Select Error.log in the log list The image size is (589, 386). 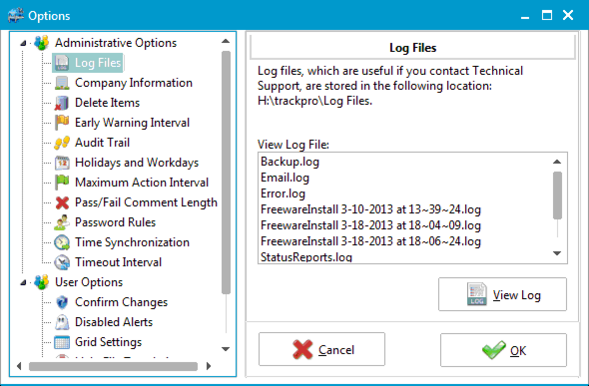coord(283,193)
